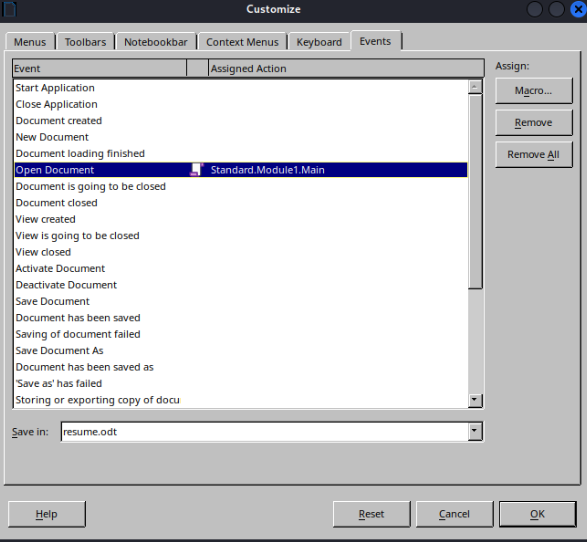Screen dimensions: 587x542
Task: Click the scrollbar up arrow in event list
Action: point(474,87)
